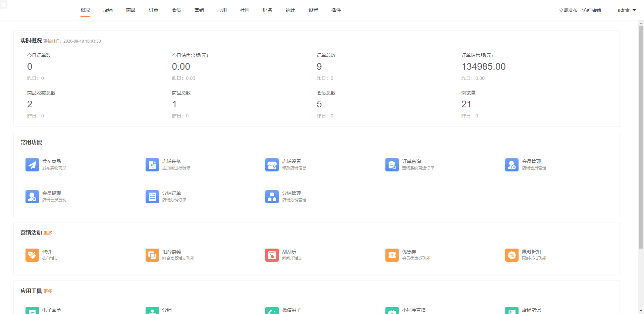Click the 发布商品 paper plane icon

point(32,165)
